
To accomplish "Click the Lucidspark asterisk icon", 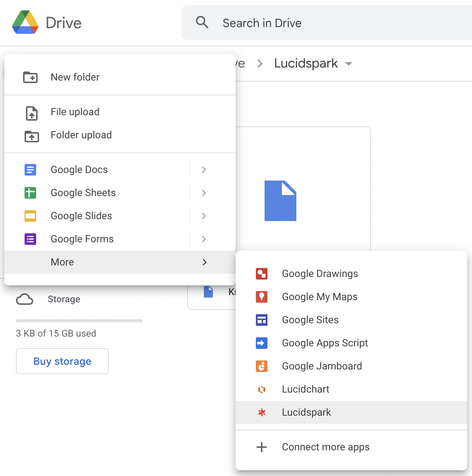I will click(x=262, y=412).
